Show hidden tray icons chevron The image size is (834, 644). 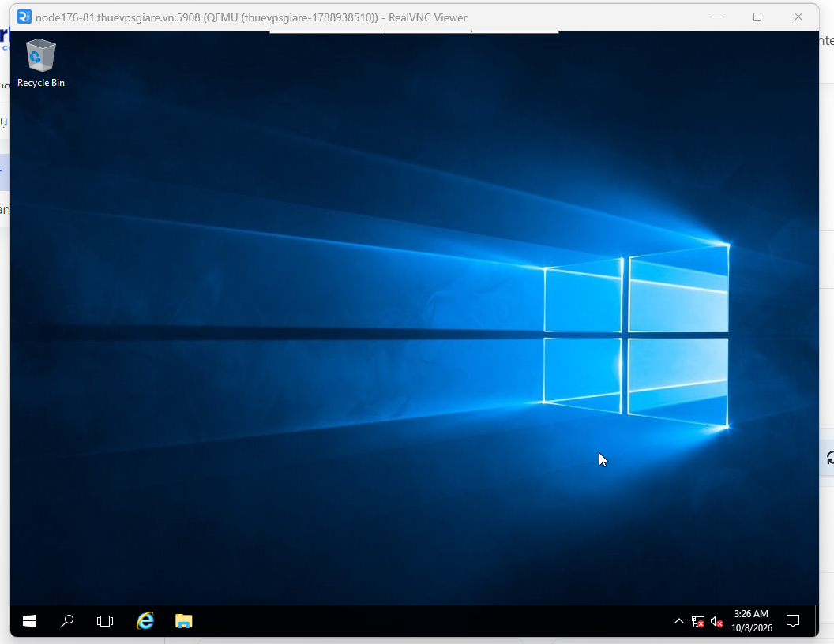[678, 620]
